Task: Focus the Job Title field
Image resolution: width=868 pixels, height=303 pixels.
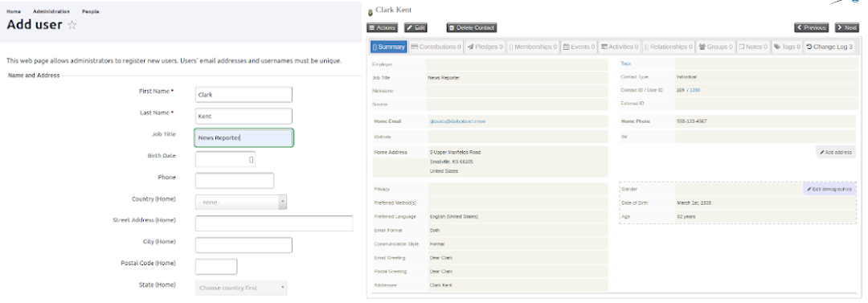Action: (244, 138)
